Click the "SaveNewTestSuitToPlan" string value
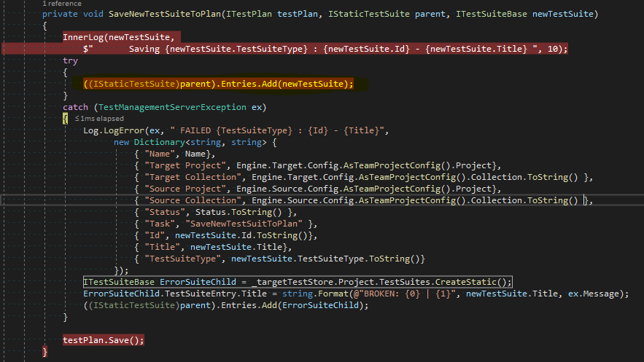Viewport: 644px width, 362px height. (x=244, y=224)
